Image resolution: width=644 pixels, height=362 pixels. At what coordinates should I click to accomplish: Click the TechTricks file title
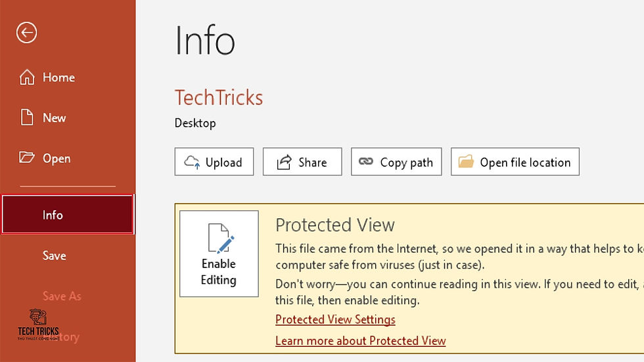tap(219, 98)
